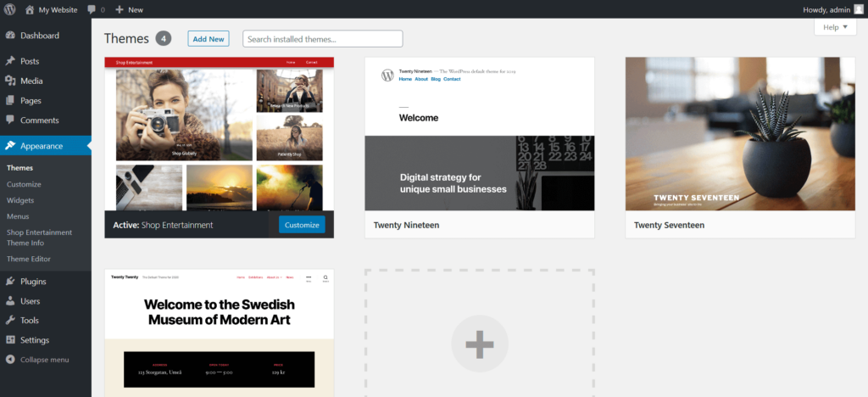Click the admin avatar in top bar
This screenshot has height=397, width=868.
[858, 9]
